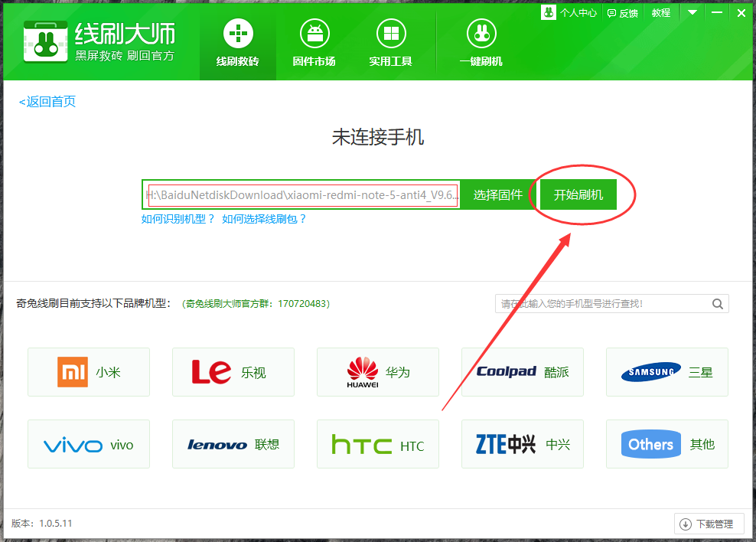Open the 固件市场 tab
The image size is (756, 542).
coord(314,44)
